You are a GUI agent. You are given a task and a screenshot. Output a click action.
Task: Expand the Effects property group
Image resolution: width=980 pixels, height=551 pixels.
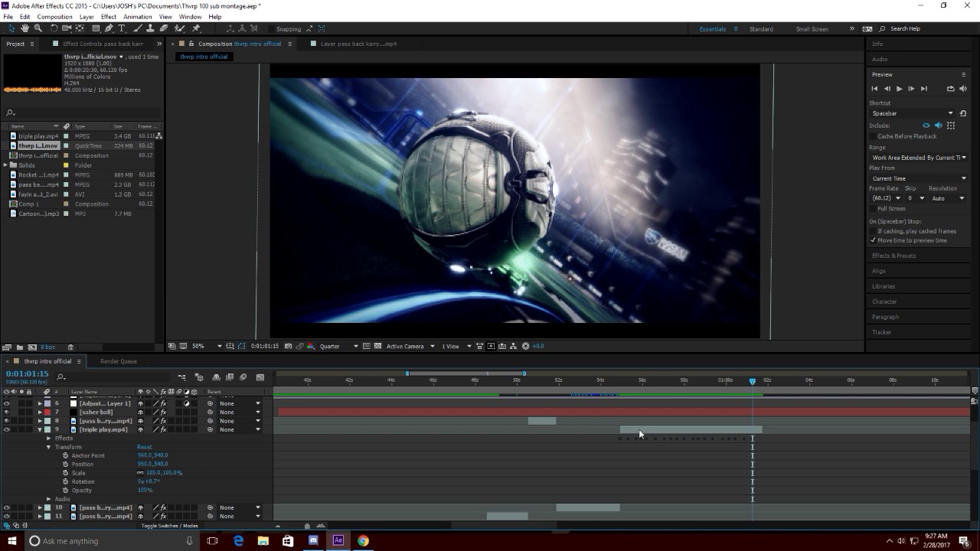coord(48,439)
